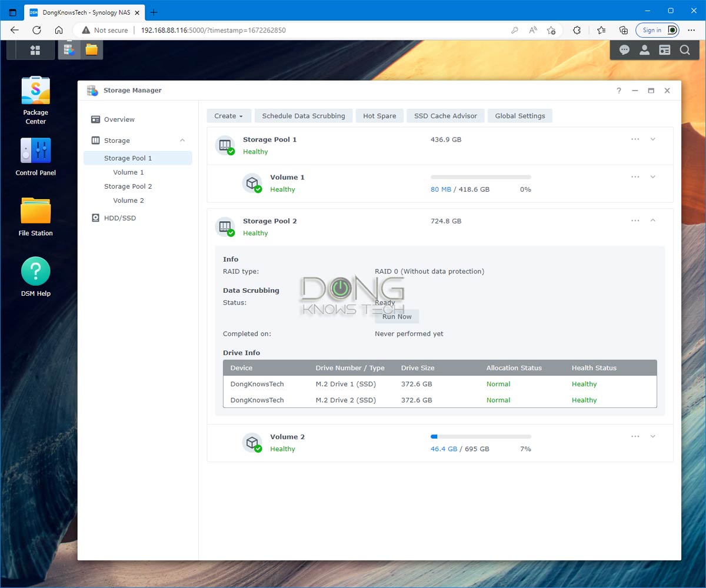Click the Not secure site indicator
The width and height of the screenshot is (706, 588).
tap(105, 30)
